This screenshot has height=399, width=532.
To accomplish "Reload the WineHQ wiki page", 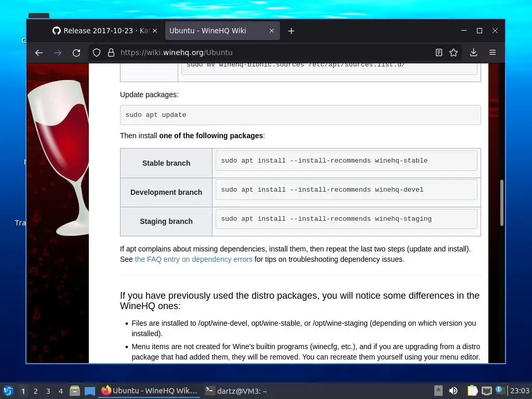I will (x=76, y=52).
